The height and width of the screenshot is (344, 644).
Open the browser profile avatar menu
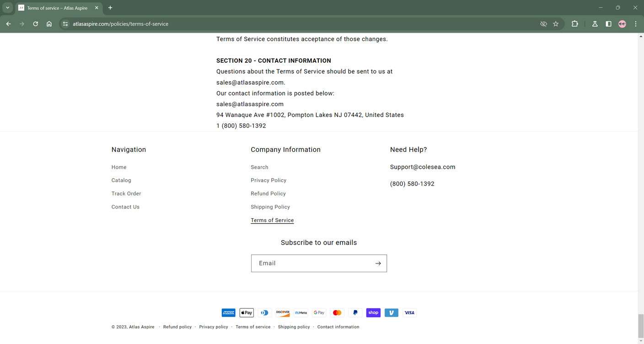(622, 24)
